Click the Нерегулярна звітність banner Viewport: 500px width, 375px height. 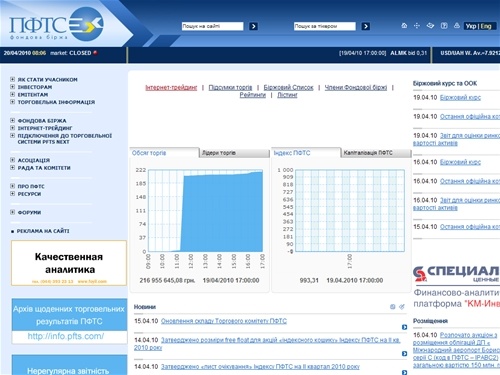pyautogui.click(x=69, y=365)
